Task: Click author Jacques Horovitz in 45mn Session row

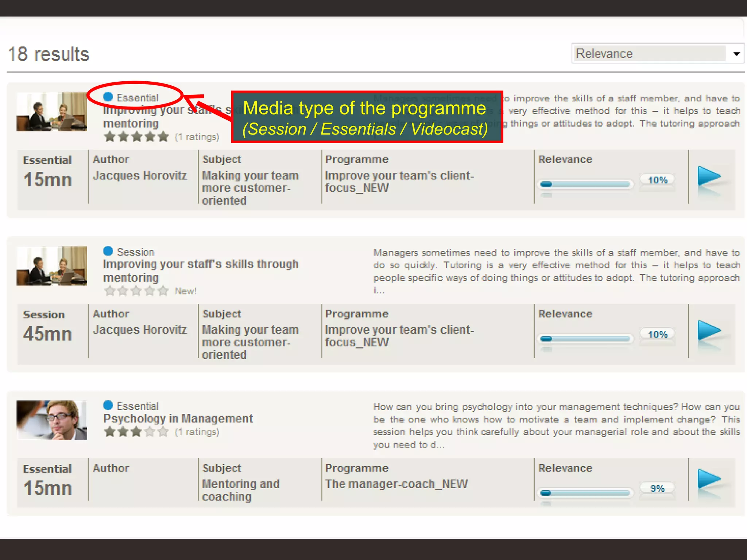Action: pyautogui.click(x=140, y=330)
